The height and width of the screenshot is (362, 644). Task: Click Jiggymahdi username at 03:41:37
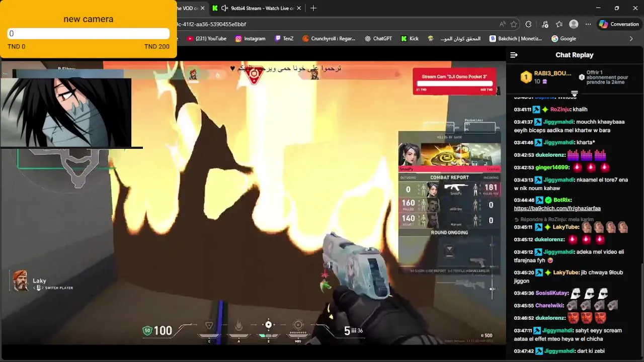pyautogui.click(x=558, y=122)
